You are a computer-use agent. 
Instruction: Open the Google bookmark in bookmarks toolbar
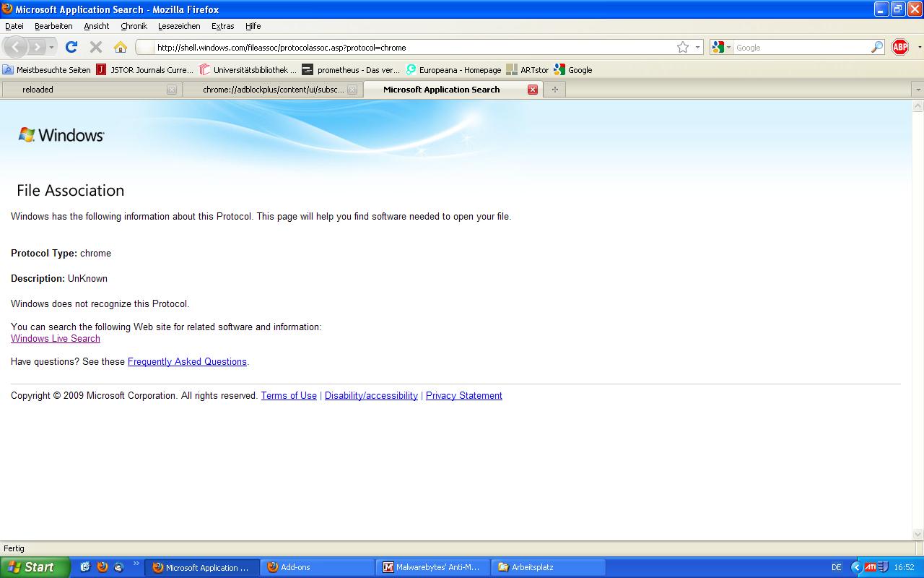coord(573,70)
